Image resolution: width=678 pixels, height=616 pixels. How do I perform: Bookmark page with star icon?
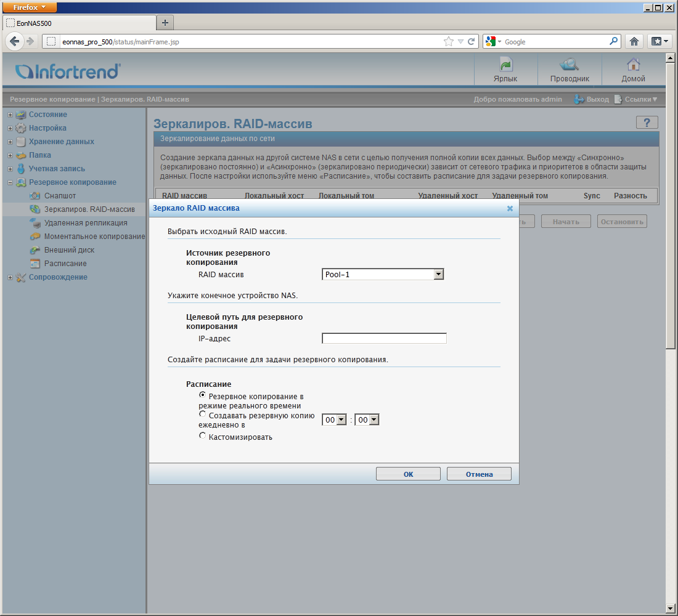tap(448, 41)
